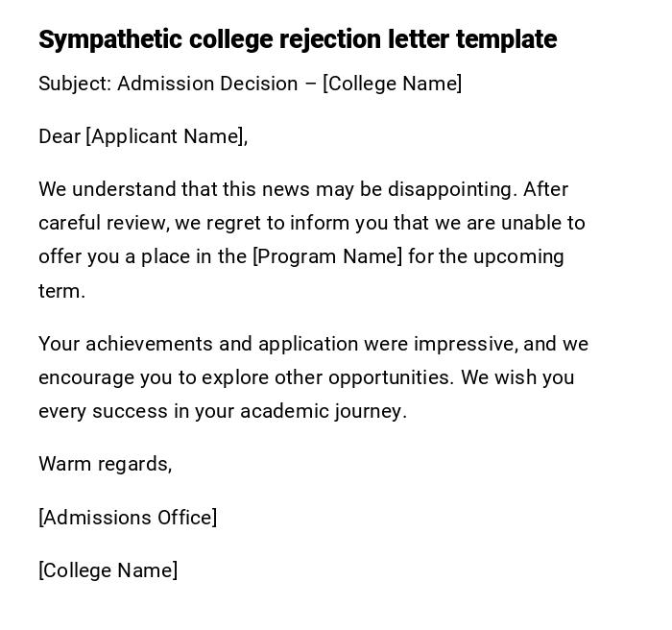Click the [College Name] placeholder in the subject line
The image size is (672, 630).
tap(393, 84)
